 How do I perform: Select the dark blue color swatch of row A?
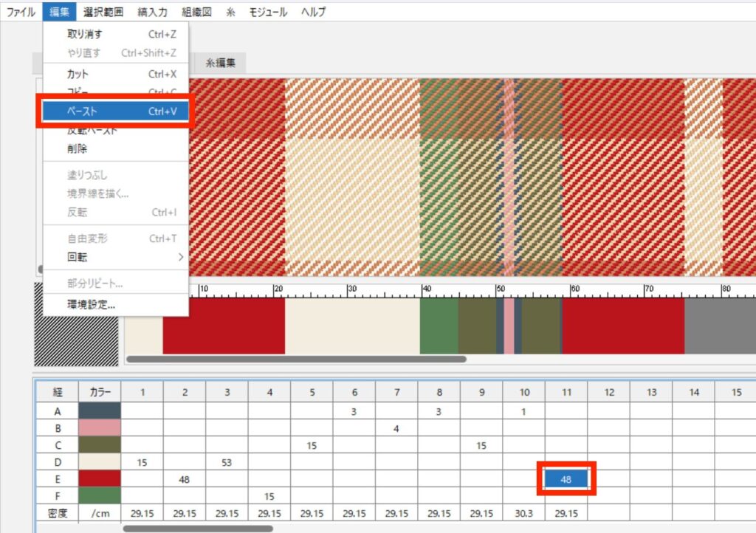[x=100, y=411]
